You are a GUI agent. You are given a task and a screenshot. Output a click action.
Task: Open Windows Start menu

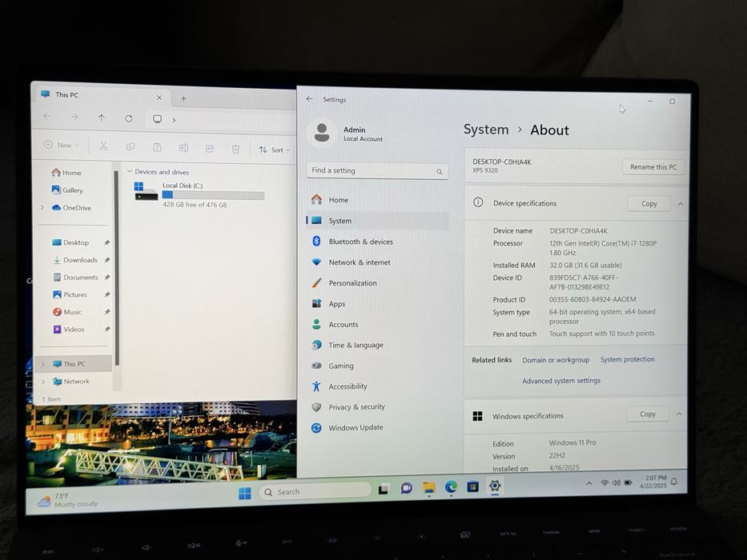(244, 494)
